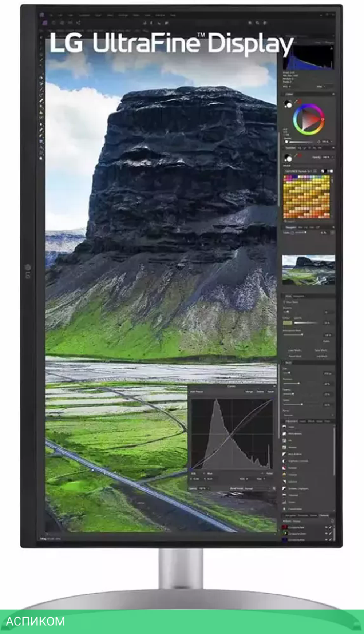The width and height of the screenshot is (364, 634).
Task: Toggle visibility of Composite Green channel
Action: pos(326,534)
